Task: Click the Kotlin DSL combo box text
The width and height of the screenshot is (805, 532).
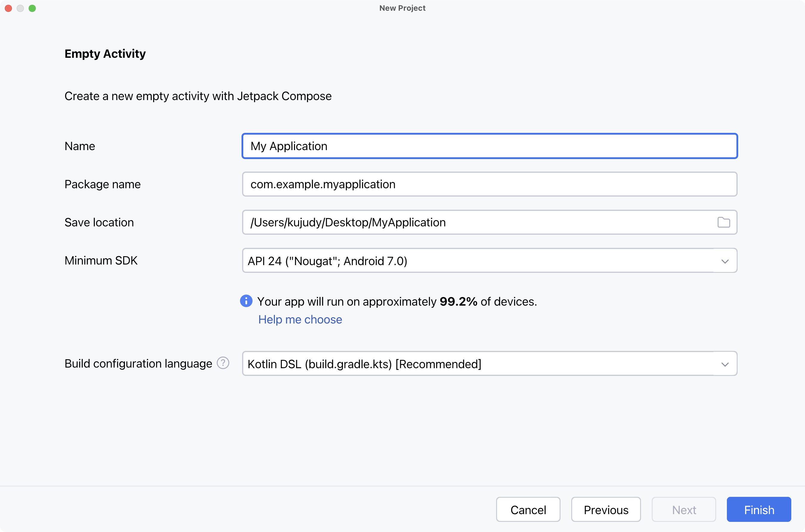Action: [x=364, y=364]
